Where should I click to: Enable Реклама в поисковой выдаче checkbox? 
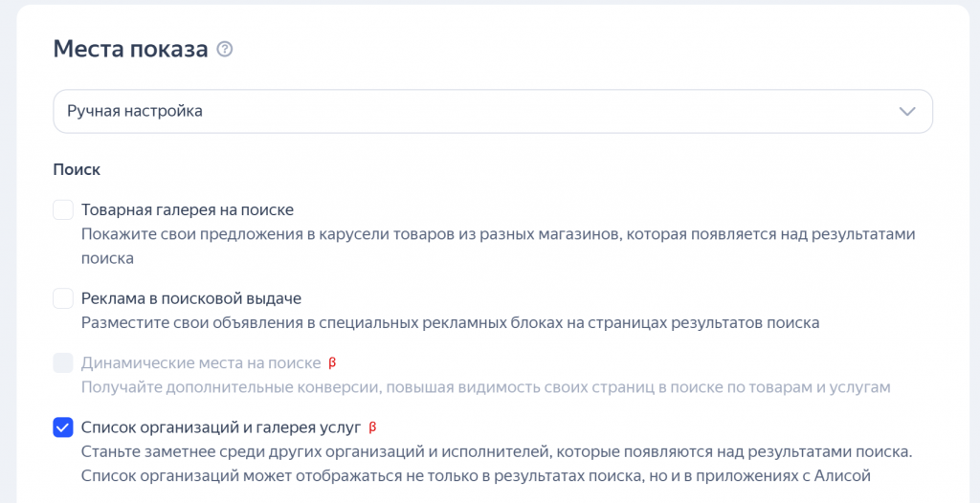63,298
